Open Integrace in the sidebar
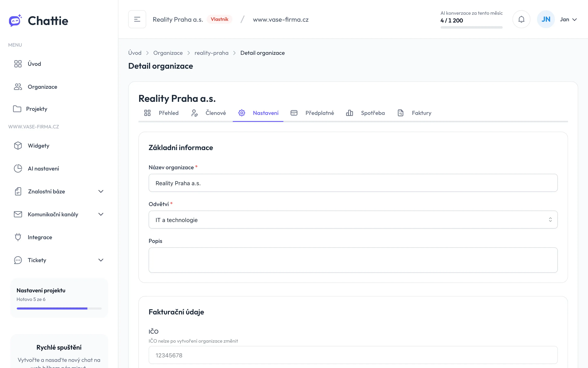The height and width of the screenshot is (368, 588). point(59,237)
